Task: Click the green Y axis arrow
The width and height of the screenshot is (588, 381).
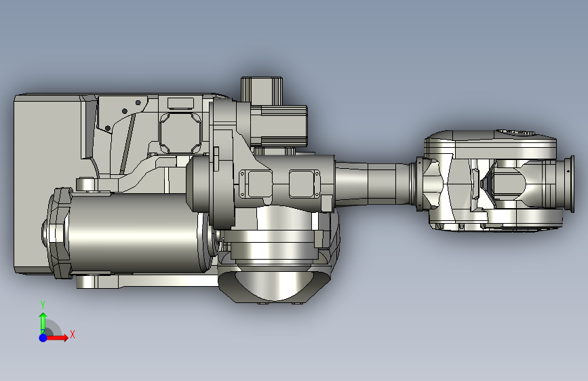Action: pyautogui.click(x=43, y=322)
